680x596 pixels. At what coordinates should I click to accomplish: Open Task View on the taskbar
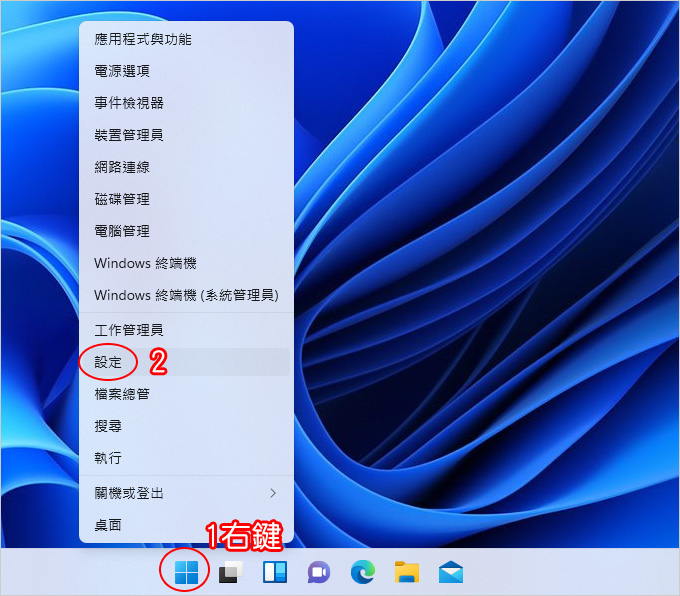pos(230,572)
